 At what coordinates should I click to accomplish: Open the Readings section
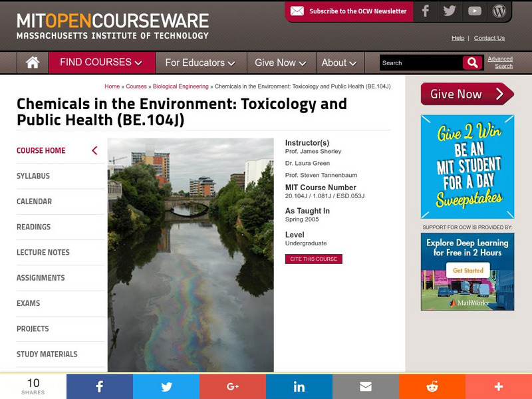click(34, 227)
